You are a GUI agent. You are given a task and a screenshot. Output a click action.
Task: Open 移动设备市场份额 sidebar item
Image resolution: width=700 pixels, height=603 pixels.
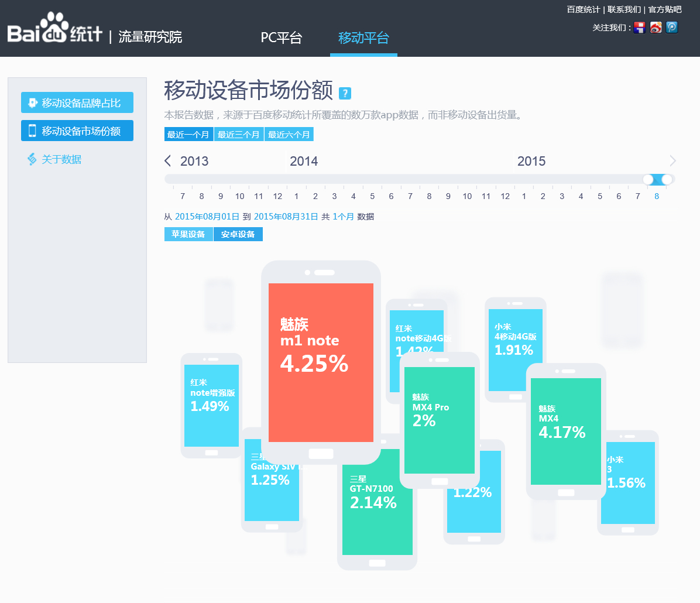pyautogui.click(x=77, y=131)
